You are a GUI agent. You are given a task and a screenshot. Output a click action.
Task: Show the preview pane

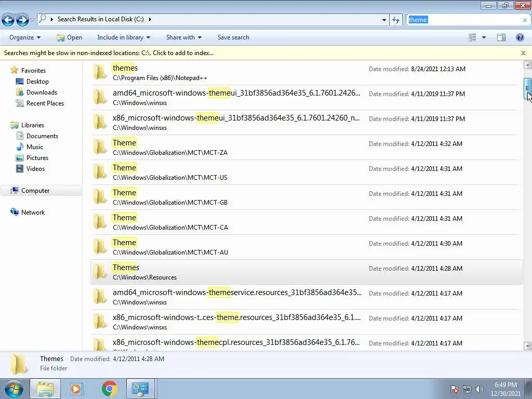coord(501,37)
